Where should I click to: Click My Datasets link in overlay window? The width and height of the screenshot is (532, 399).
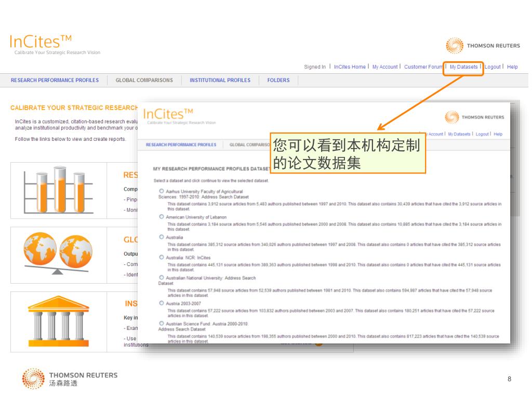[x=459, y=134]
